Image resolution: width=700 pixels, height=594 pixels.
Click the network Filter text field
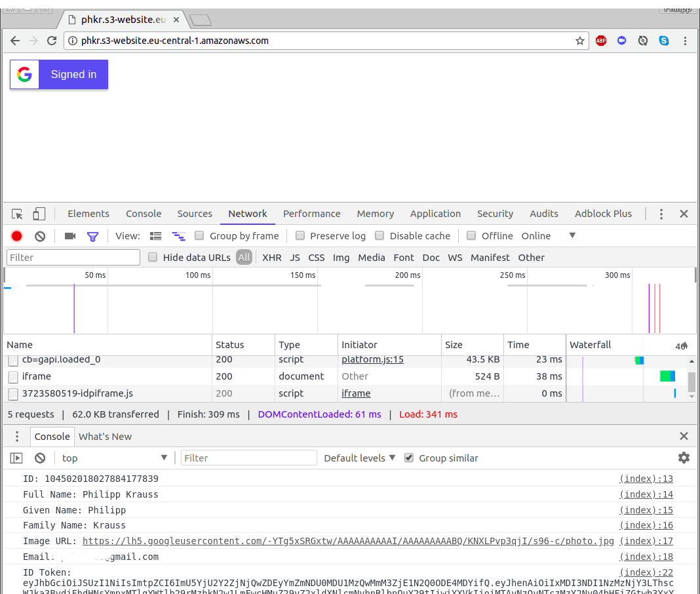coord(73,258)
